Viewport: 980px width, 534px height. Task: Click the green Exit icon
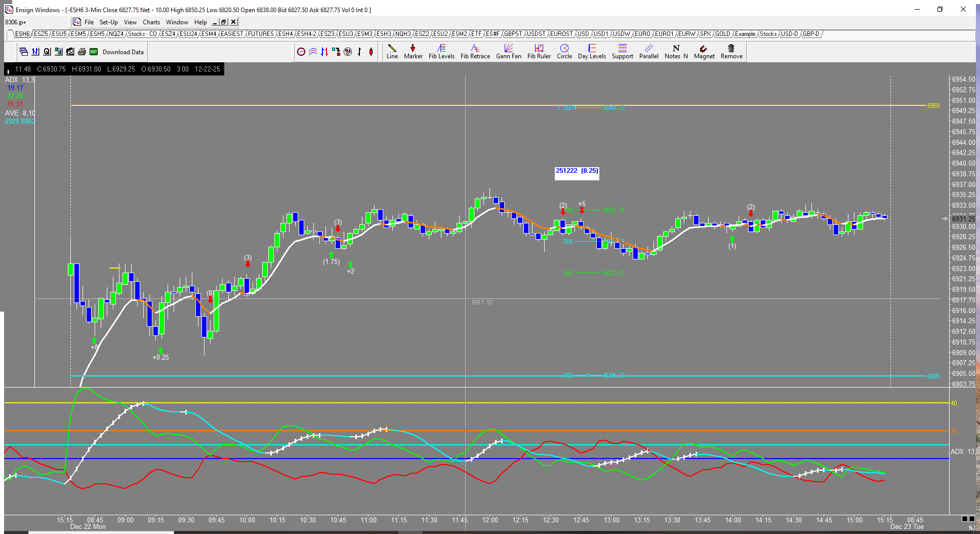tap(94, 52)
